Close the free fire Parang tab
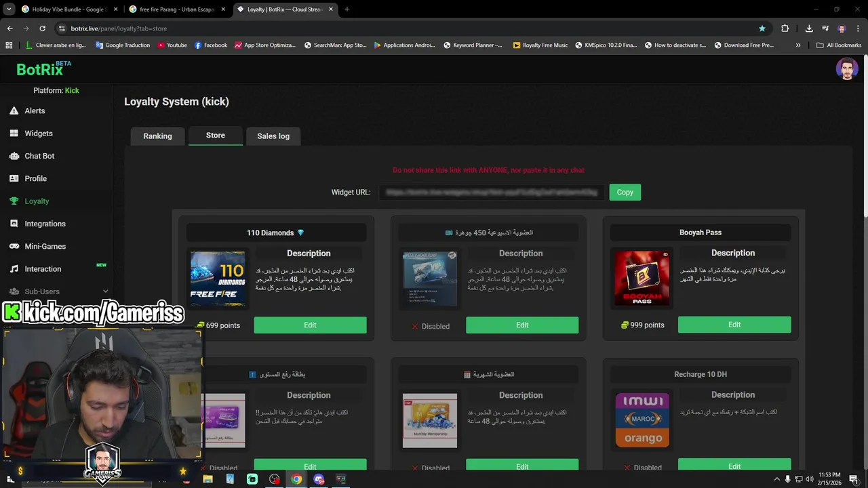 point(224,9)
